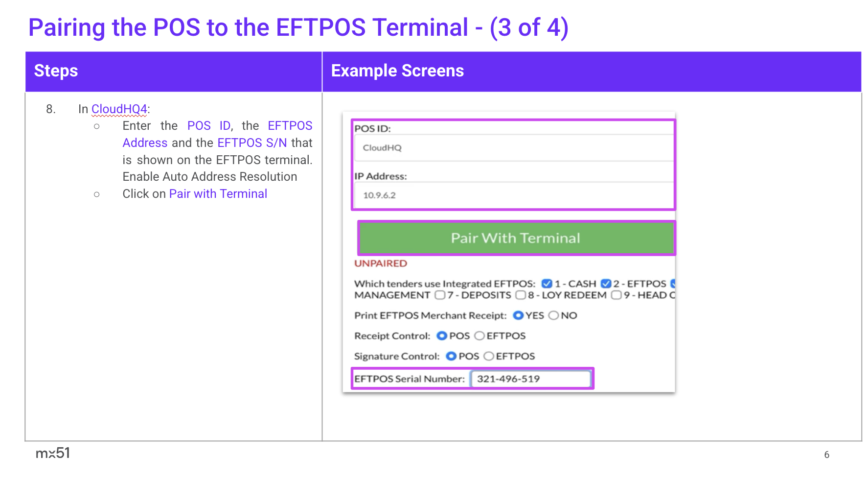868x480 pixels.
Task: Enable the 7 - DEPOSITS tender checkbox
Action: point(440,295)
